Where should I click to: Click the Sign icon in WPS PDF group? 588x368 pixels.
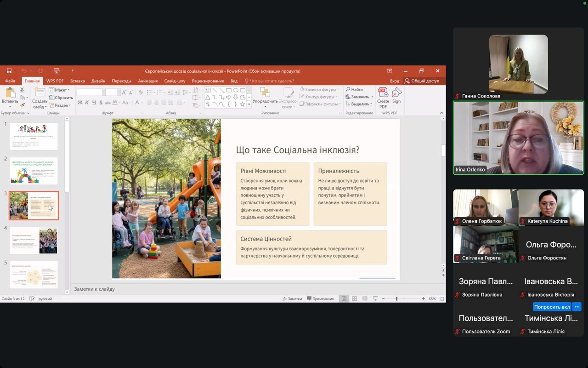coord(396,93)
